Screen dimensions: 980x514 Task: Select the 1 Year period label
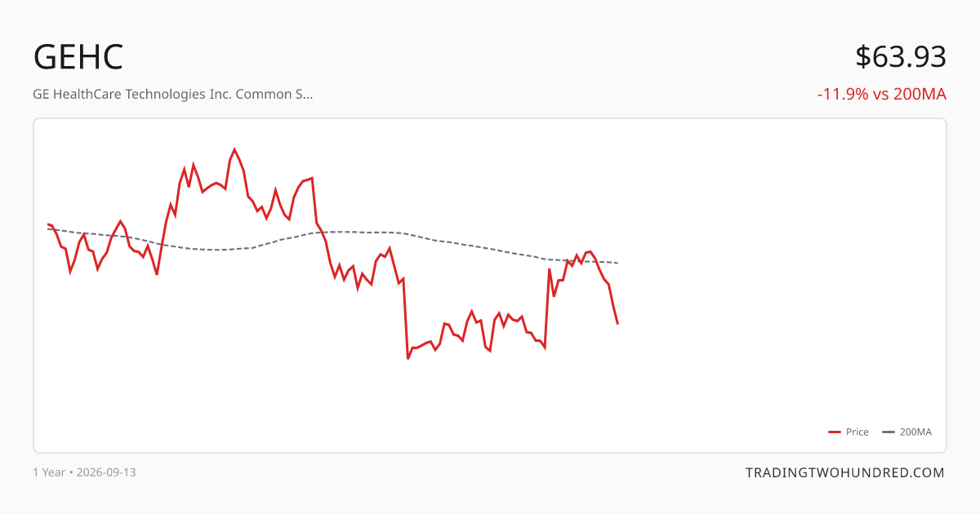pos(49,472)
